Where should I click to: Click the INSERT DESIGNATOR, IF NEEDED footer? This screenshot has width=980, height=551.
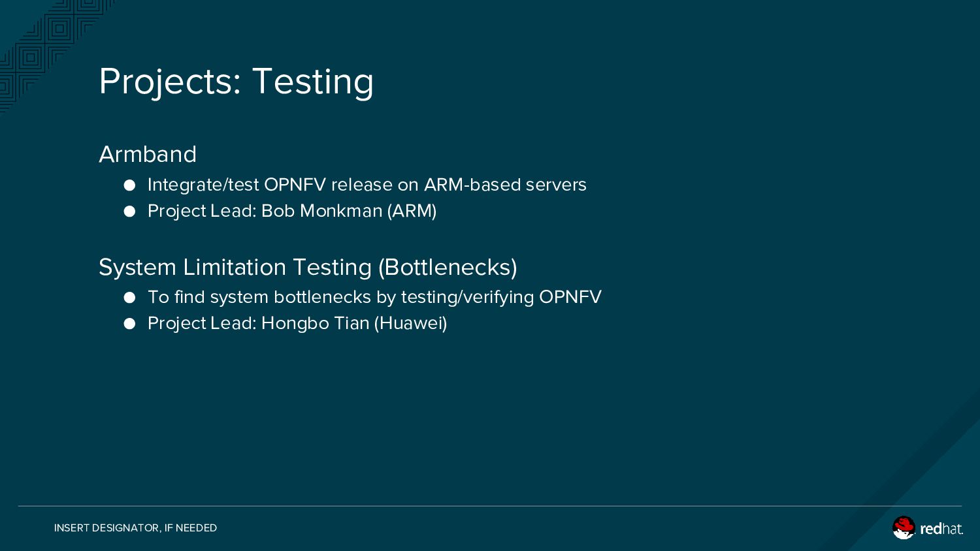(x=135, y=527)
